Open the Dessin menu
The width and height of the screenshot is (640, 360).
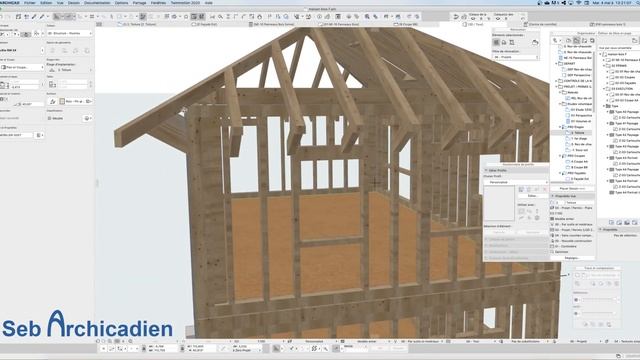click(x=74, y=2)
